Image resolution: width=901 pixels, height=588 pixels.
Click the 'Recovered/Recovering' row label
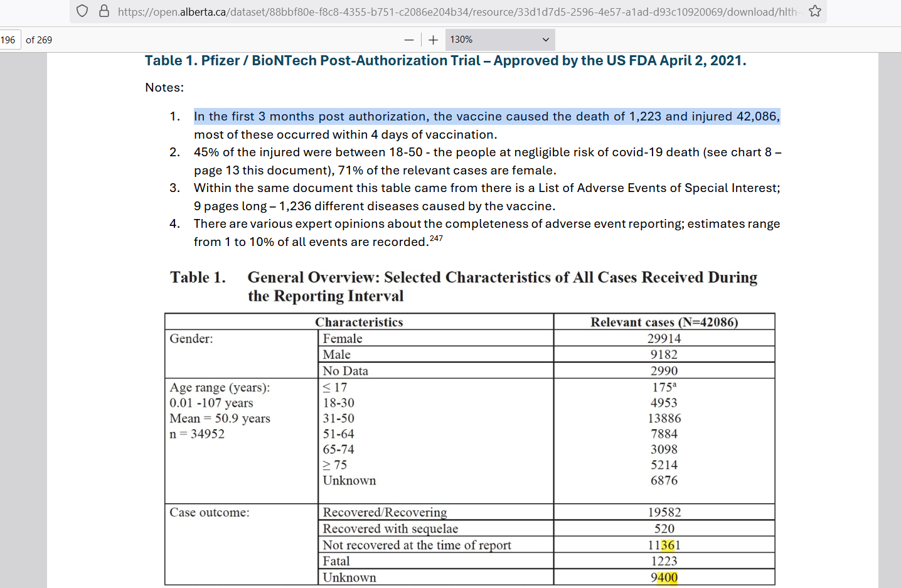pyautogui.click(x=385, y=513)
